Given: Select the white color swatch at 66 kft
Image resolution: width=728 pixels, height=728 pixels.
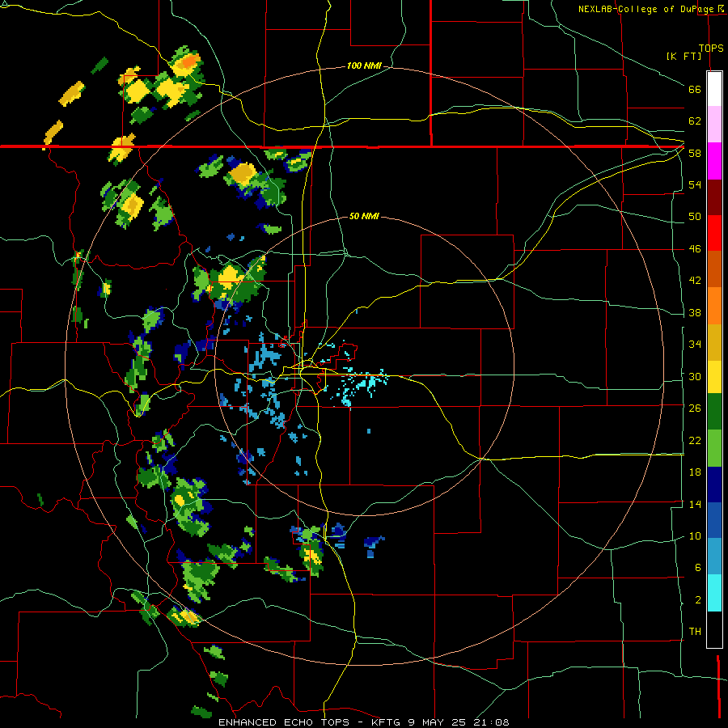Looking at the screenshot, I should [x=714, y=89].
